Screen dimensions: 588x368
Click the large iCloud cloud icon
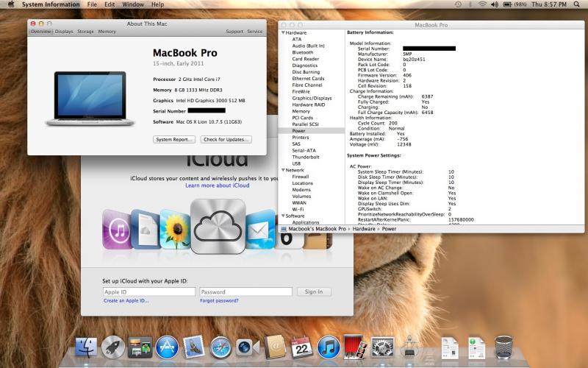[218, 227]
